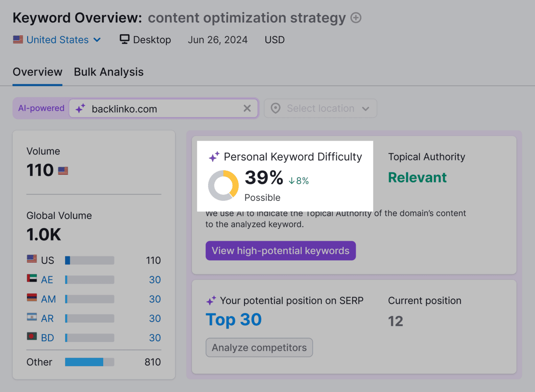Click the plus icon beside keyword title
Viewport: 535px width, 392px height.
(x=356, y=18)
